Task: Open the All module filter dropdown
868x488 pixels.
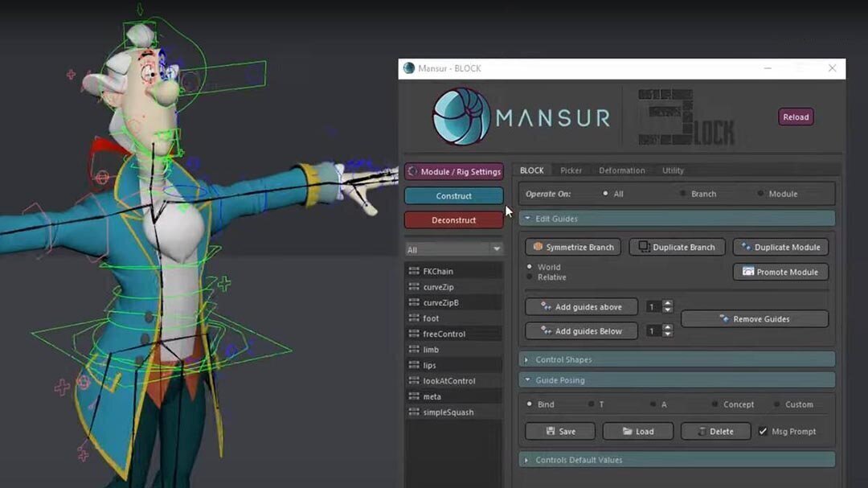Action: pyautogui.click(x=453, y=249)
